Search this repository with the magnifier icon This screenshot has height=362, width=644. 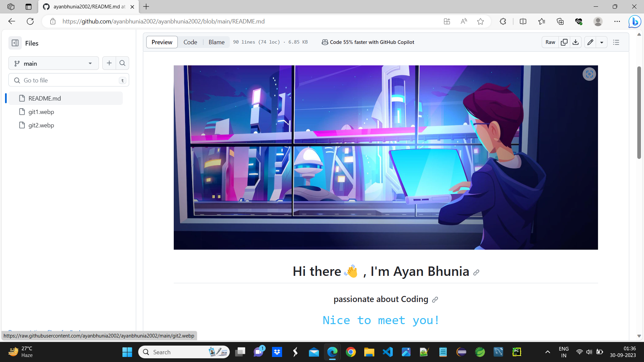point(122,63)
